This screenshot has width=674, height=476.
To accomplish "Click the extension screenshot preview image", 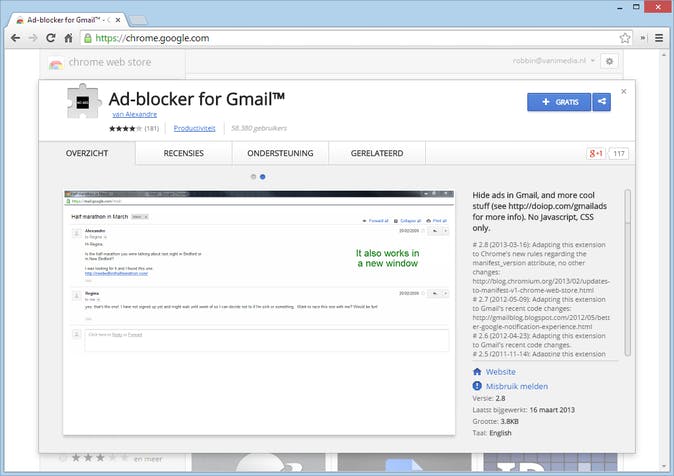I will coord(259,313).
